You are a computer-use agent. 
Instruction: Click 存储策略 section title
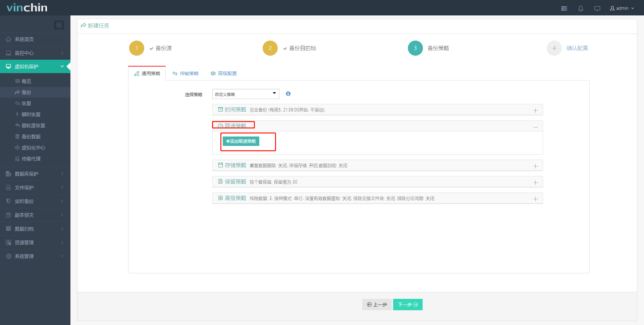(x=235, y=165)
